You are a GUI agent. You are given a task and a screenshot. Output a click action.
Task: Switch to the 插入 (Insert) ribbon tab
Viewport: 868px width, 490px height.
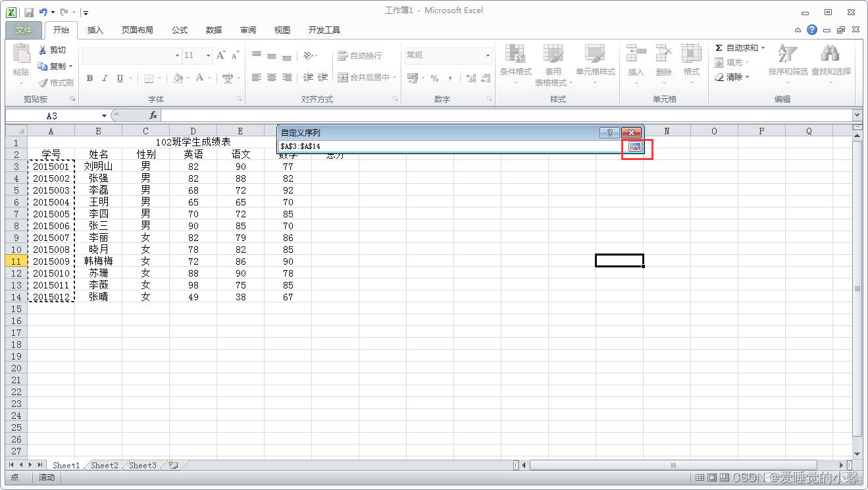coord(95,30)
